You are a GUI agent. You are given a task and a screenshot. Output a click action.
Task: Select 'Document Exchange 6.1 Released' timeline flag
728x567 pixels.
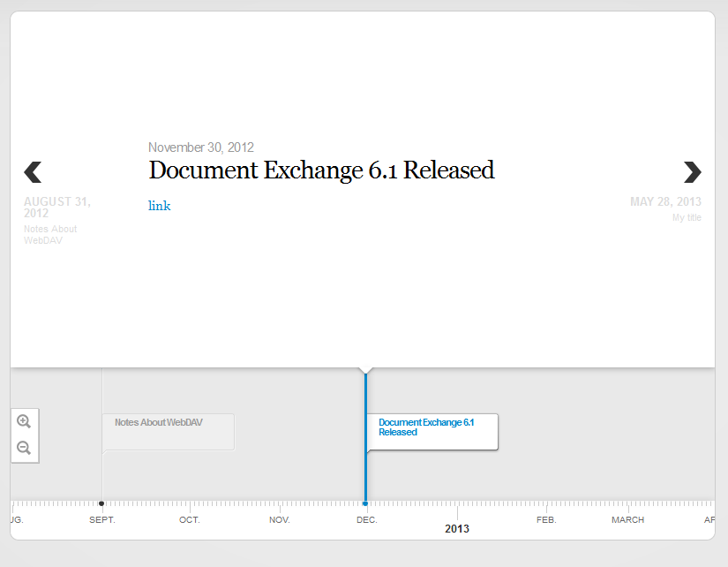432,432
